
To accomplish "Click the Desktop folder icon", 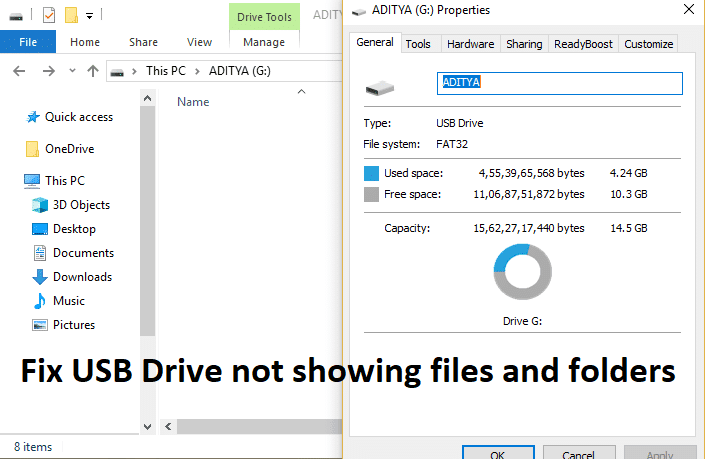I will tap(40, 229).
